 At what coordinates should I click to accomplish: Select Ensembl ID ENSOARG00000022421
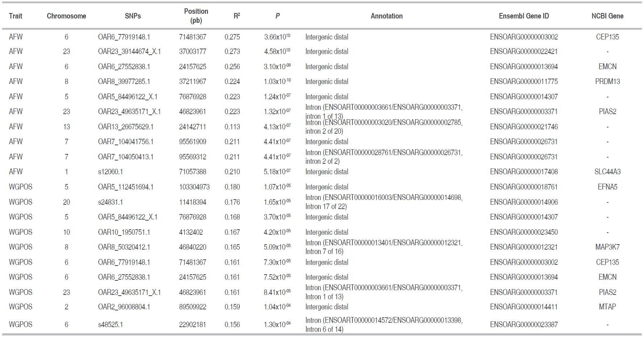524,51
